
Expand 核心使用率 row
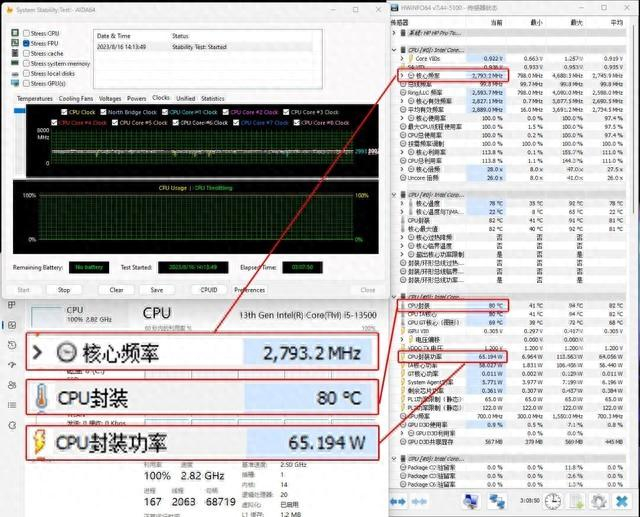coord(402,118)
